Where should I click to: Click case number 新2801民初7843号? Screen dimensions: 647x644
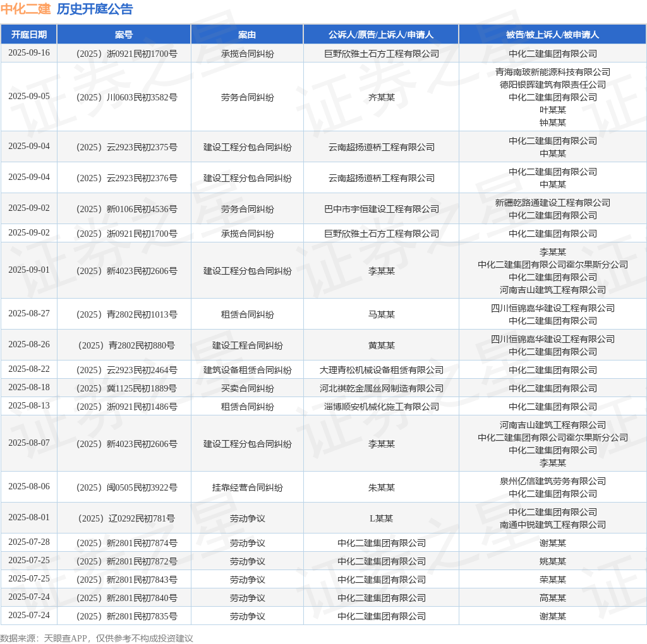(126, 580)
